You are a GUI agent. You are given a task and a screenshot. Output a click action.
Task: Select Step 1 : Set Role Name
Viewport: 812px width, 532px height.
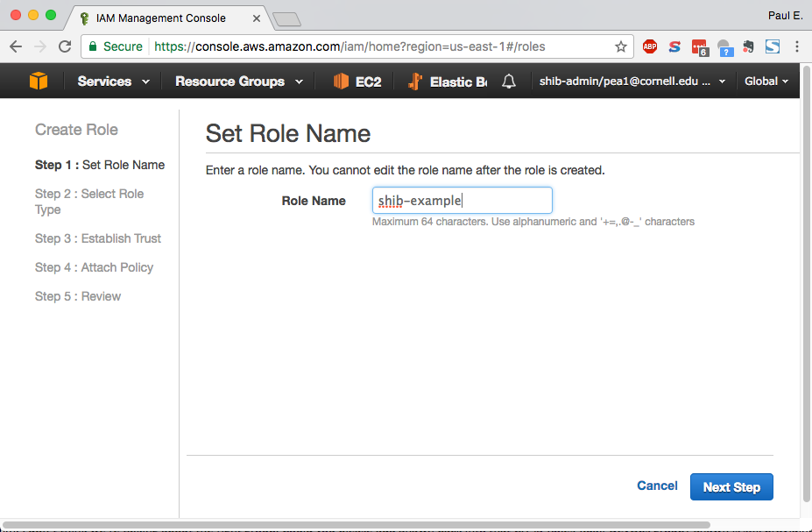(100, 165)
